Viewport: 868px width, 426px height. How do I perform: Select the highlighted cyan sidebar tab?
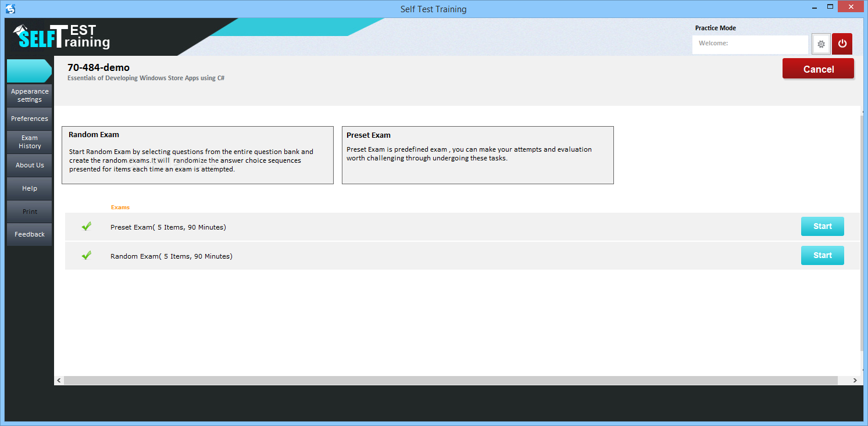point(29,71)
